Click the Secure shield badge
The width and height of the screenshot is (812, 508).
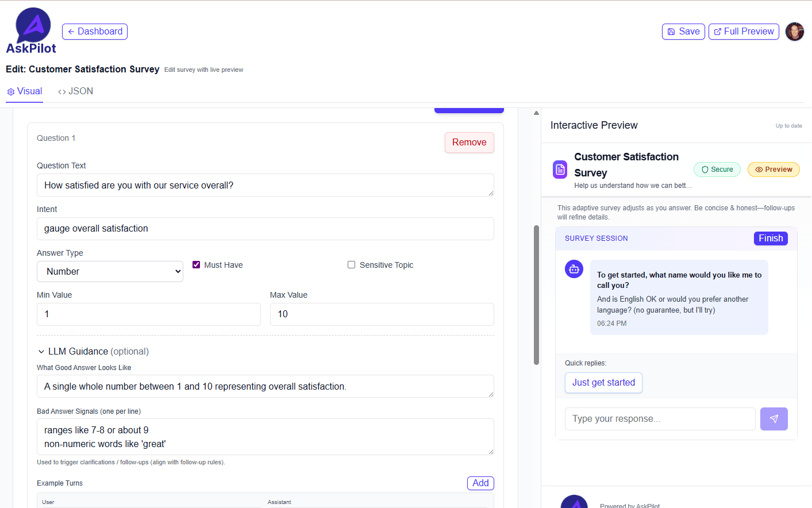[x=717, y=169]
